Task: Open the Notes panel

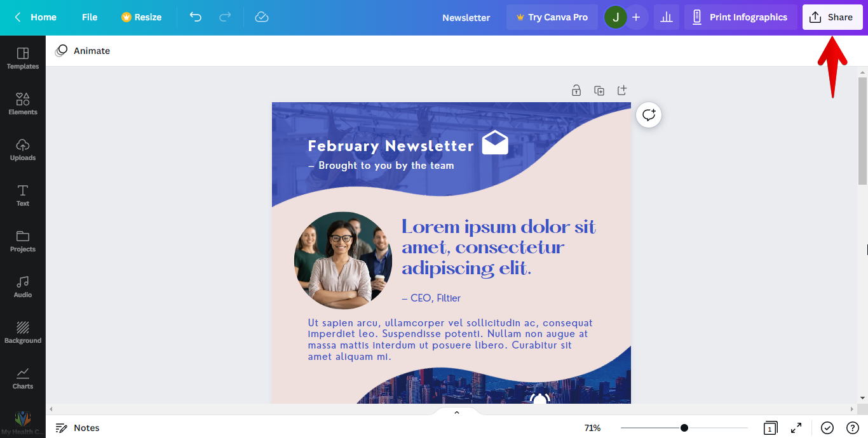Action: point(78,428)
